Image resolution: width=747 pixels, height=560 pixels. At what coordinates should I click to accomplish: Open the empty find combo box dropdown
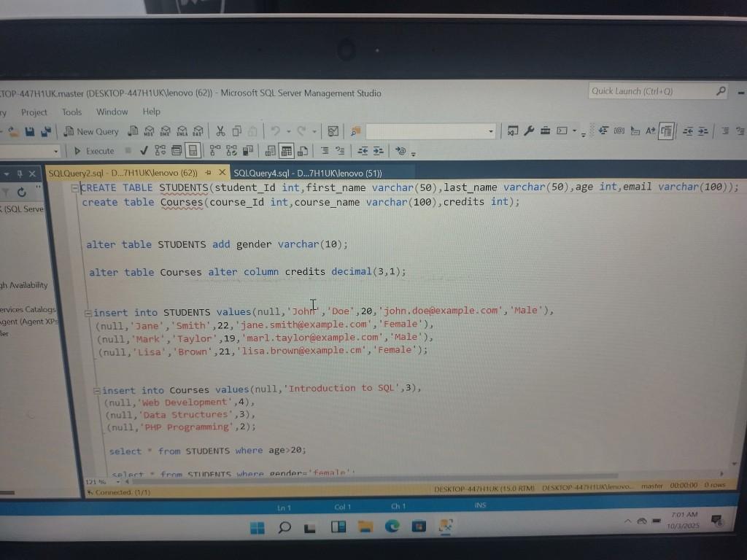pyautogui.click(x=491, y=131)
